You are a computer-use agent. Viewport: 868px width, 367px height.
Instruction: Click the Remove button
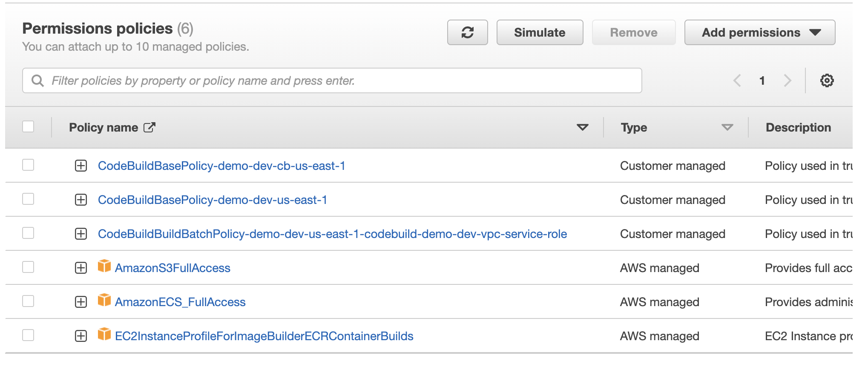point(633,32)
